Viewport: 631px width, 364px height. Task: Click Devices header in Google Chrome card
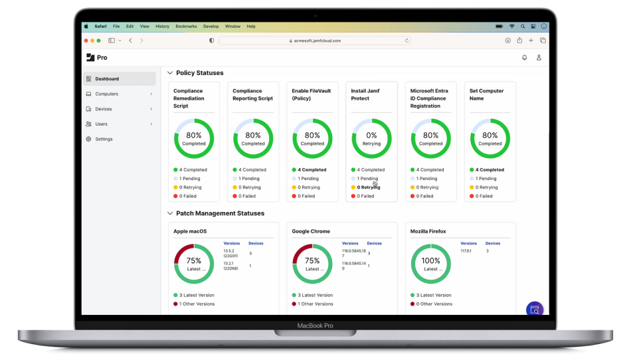374,243
